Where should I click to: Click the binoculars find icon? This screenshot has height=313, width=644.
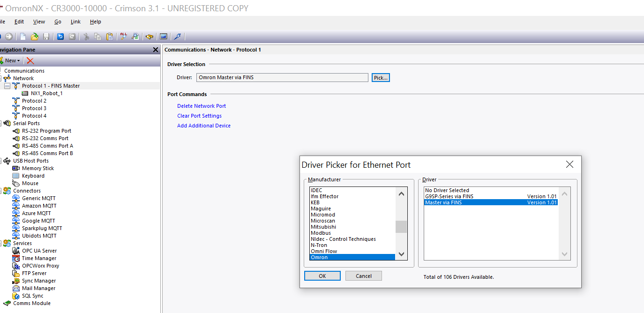pos(150,37)
